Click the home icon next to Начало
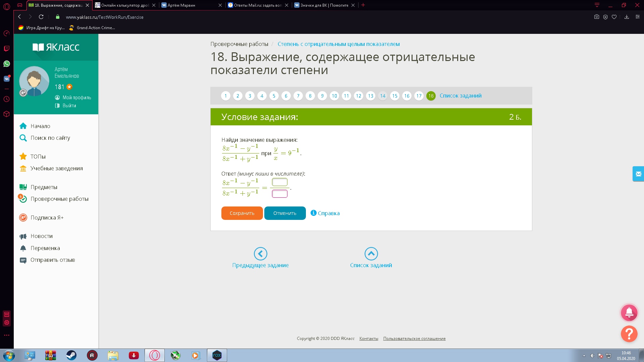This screenshot has height=362, width=644. pos(23,126)
